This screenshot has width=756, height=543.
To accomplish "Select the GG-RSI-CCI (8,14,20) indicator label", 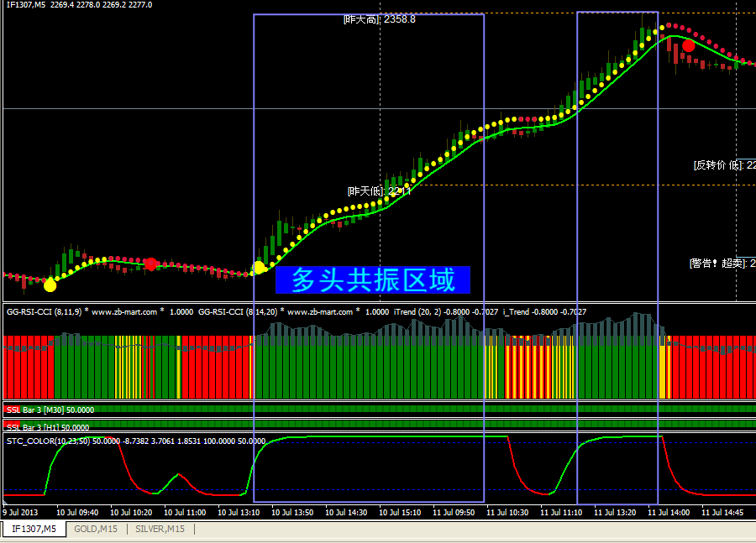I will 238,312.
